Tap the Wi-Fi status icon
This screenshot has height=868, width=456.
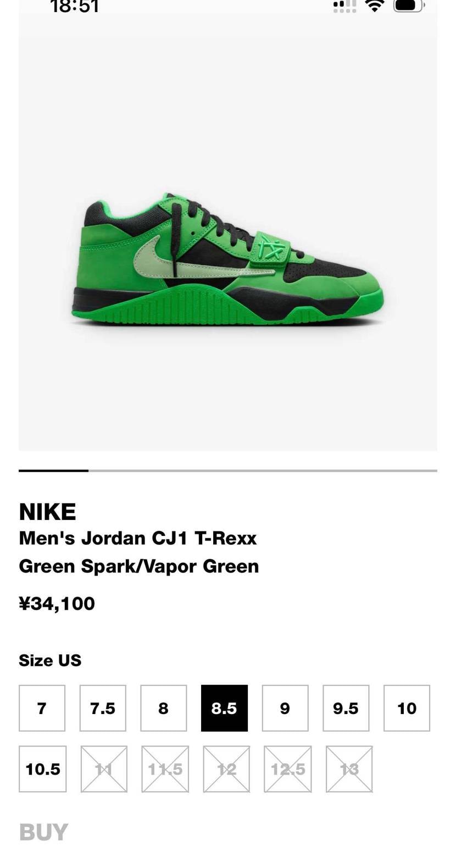[x=375, y=6]
